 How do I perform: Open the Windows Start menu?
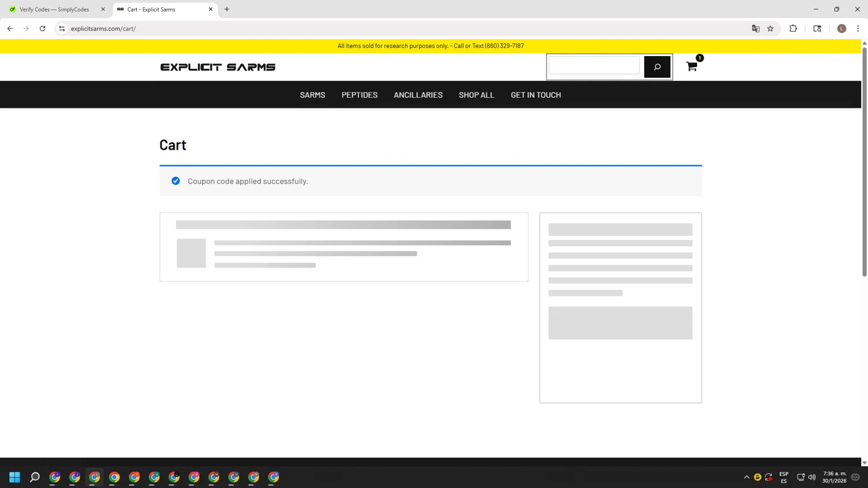(14, 477)
